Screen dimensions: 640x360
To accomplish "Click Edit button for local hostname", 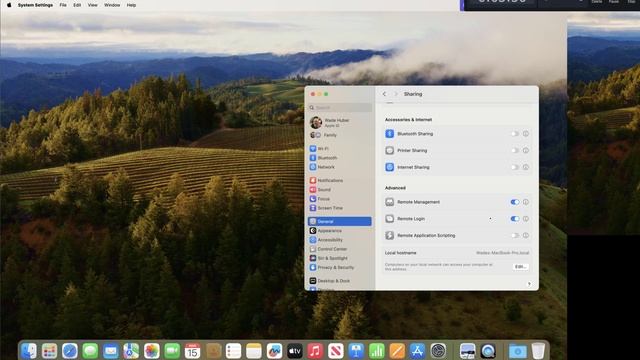I will coord(520,267).
